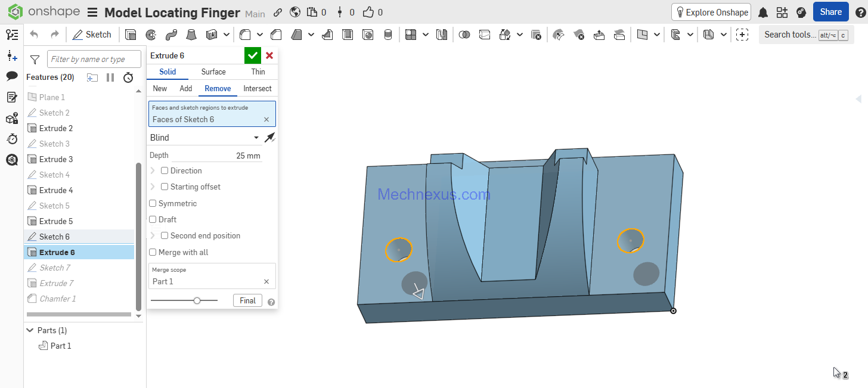
Task: Select the Revolve tool in the toolbar
Action: point(151,35)
